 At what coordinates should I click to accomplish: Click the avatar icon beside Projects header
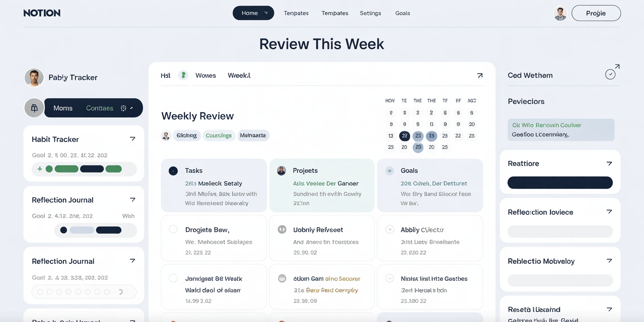[281, 171]
